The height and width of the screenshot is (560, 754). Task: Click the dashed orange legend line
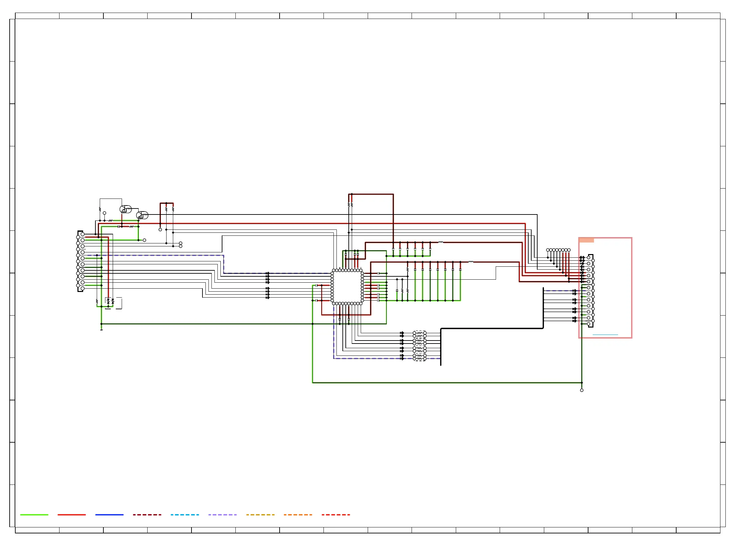point(298,515)
